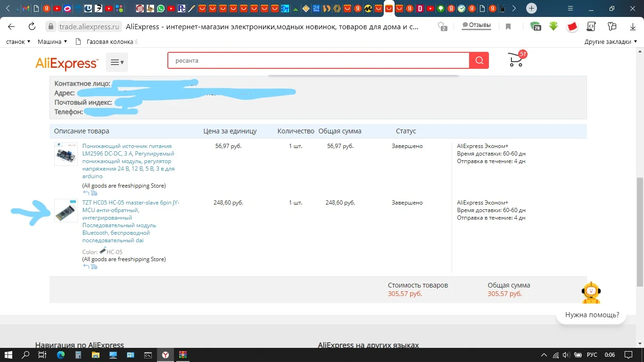The width and height of the screenshot is (644, 362).
Task: Click the red round extension icon
Action: tap(572, 26)
